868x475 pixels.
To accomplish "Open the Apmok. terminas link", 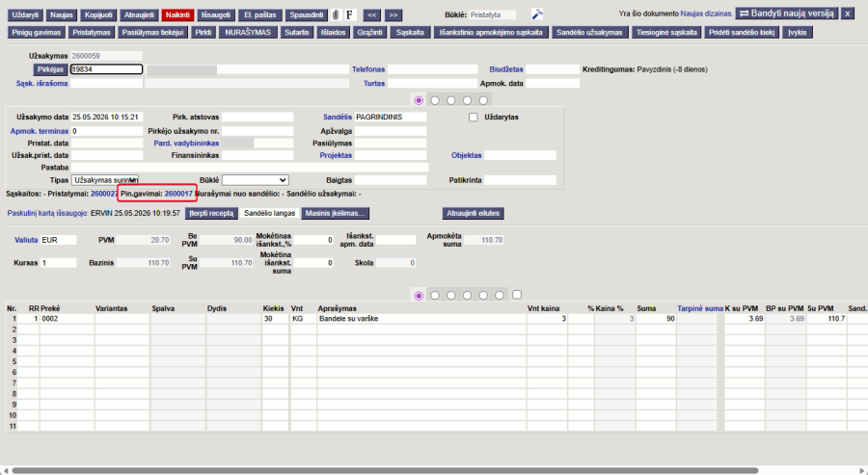I will tap(40, 132).
